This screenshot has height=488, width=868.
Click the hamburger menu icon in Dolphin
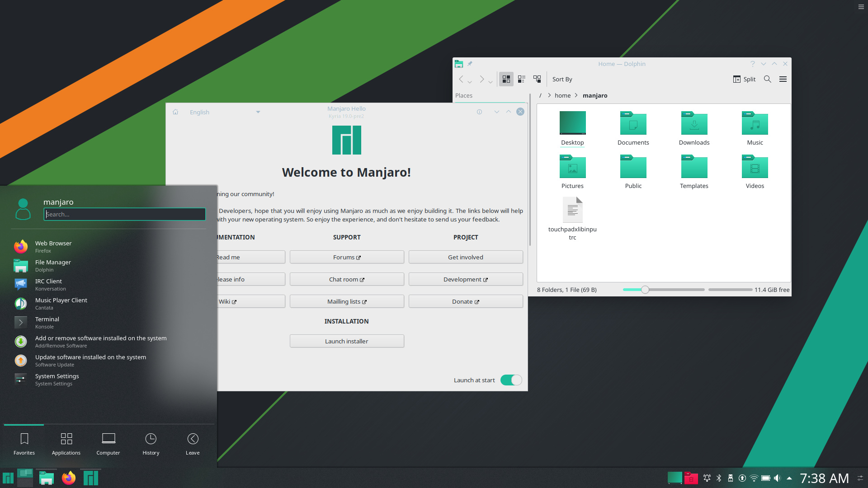[x=783, y=79]
